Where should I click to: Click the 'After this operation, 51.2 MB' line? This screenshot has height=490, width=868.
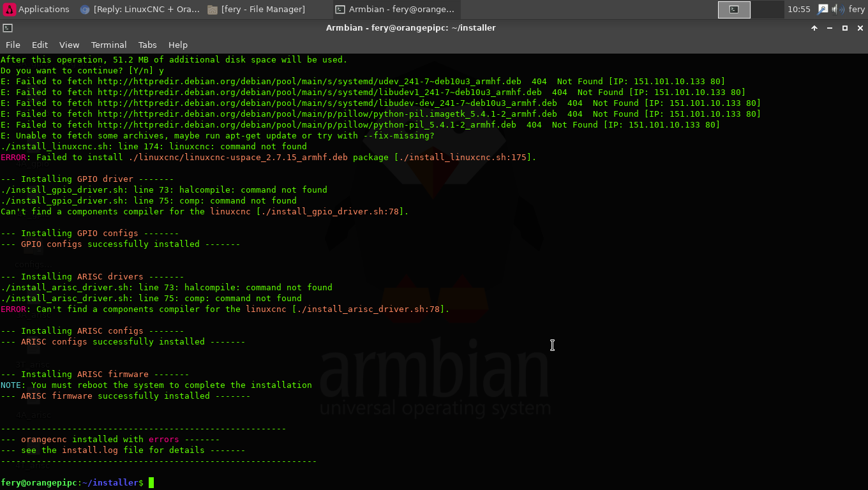click(x=174, y=60)
